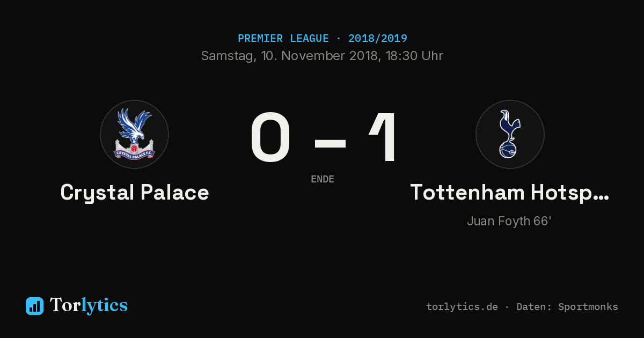
Task: Select the Torlytics brand wordmark
Action: (89, 305)
